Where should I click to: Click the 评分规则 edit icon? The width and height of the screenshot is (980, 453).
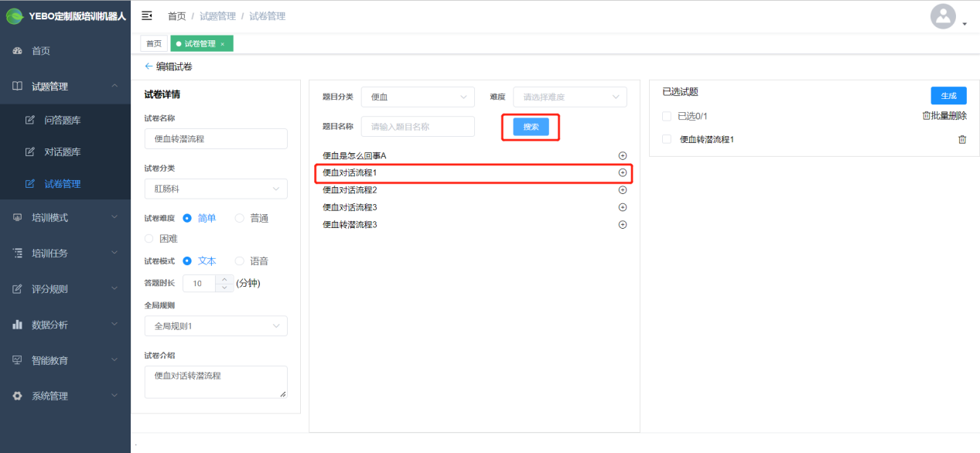tap(18, 289)
